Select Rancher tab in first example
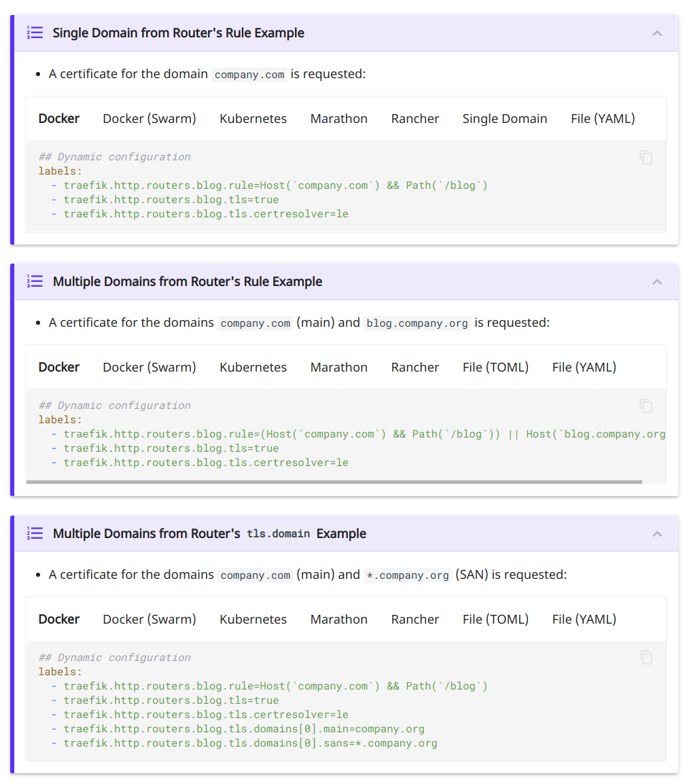 (415, 118)
